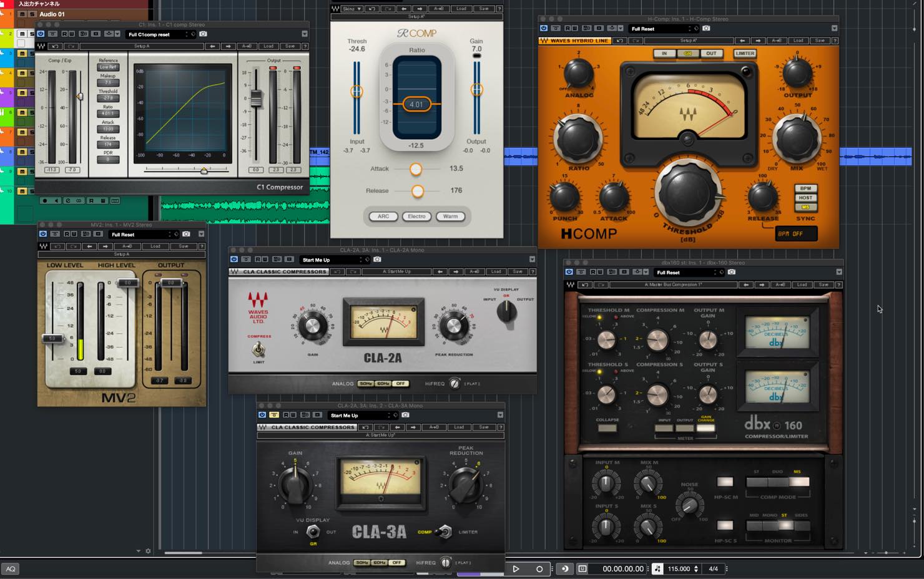Toggle CLA-3A bypass button (yellow)

click(x=274, y=415)
